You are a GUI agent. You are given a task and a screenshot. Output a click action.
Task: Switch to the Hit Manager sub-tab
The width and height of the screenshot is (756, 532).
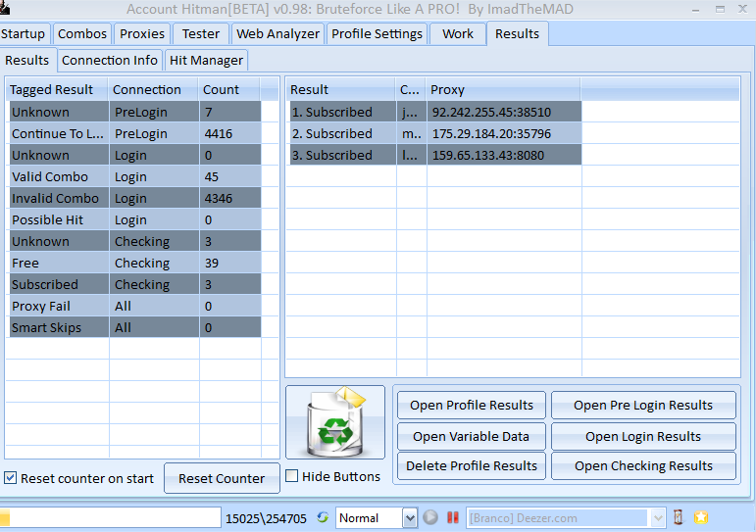206,60
